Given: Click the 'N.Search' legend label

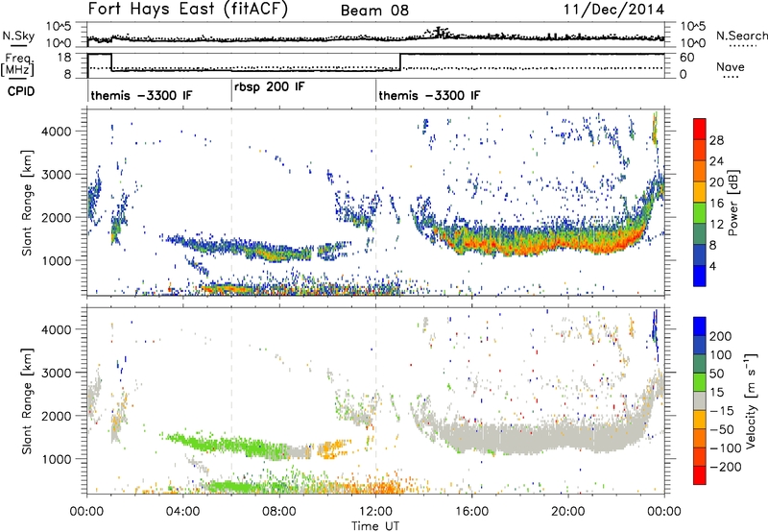Looking at the screenshot, I should 741,36.
